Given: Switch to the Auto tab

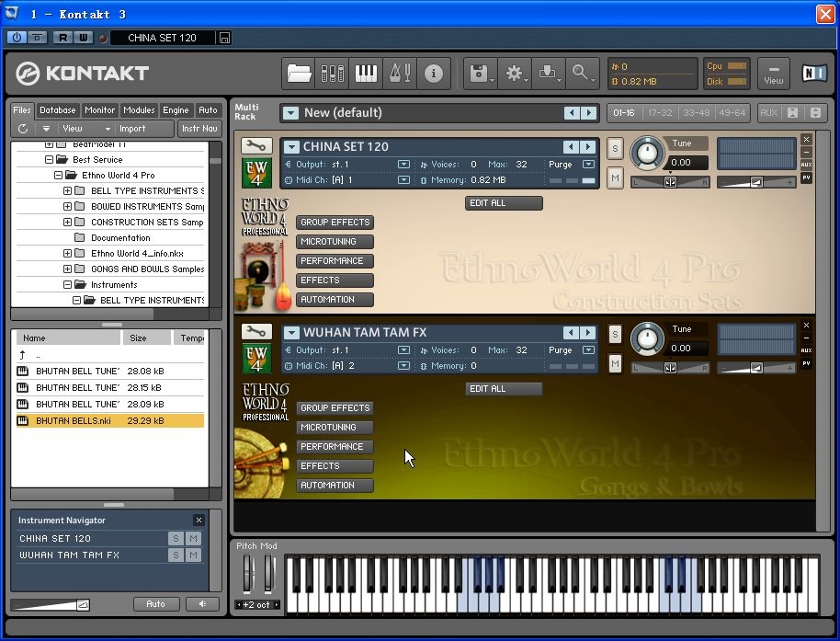Looking at the screenshot, I should (208, 109).
